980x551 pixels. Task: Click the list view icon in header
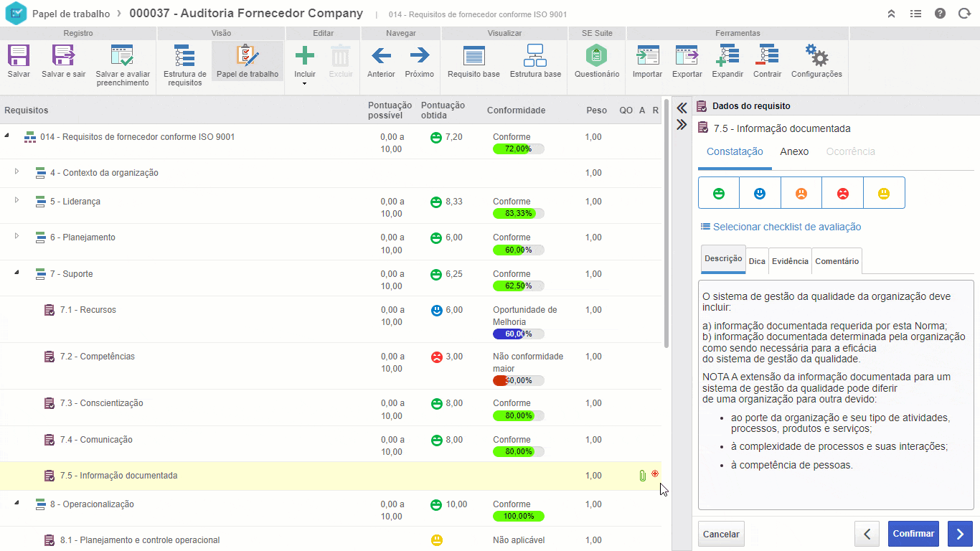click(915, 14)
